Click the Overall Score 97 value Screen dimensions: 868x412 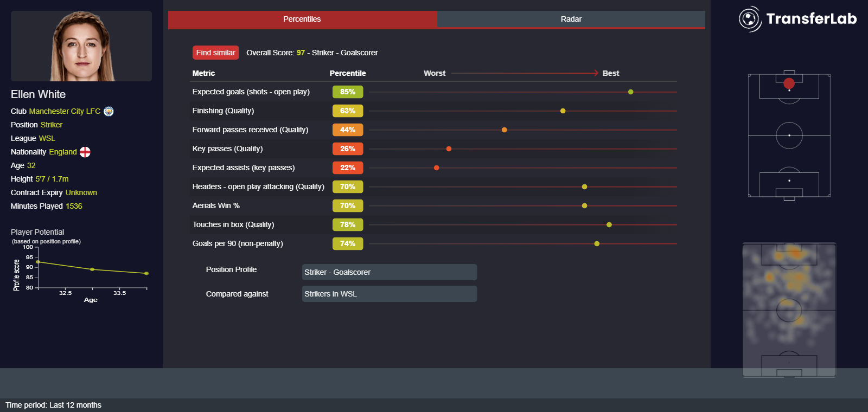click(301, 53)
